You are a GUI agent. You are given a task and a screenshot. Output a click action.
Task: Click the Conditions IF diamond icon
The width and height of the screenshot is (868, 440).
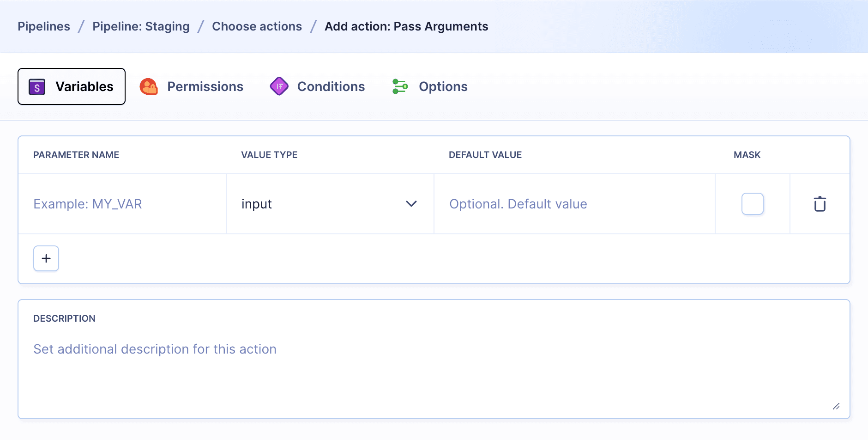coord(279,86)
